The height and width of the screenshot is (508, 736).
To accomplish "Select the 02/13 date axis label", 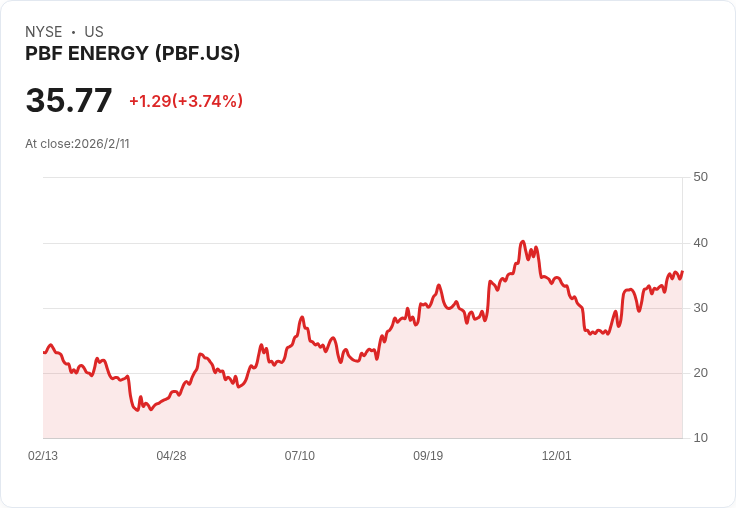I will click(43, 455).
